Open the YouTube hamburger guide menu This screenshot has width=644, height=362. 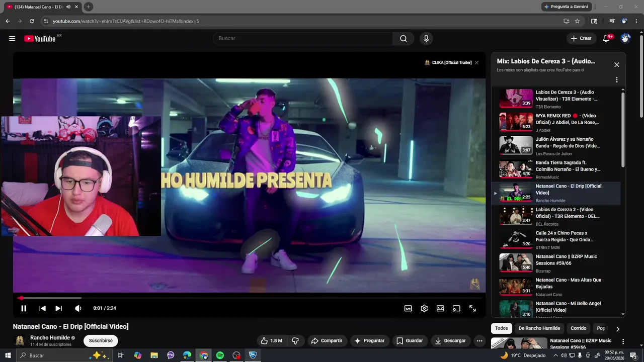(12, 38)
